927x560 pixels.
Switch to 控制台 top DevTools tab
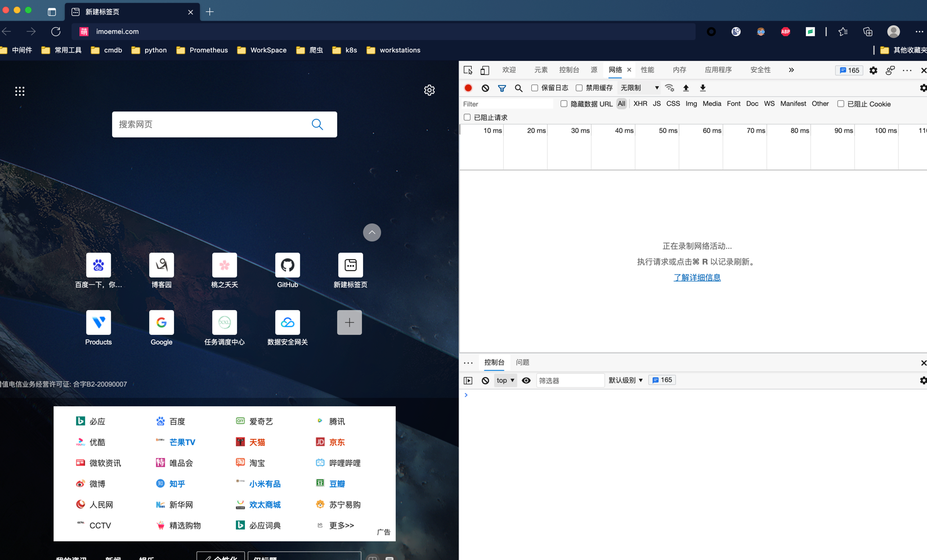coord(569,70)
